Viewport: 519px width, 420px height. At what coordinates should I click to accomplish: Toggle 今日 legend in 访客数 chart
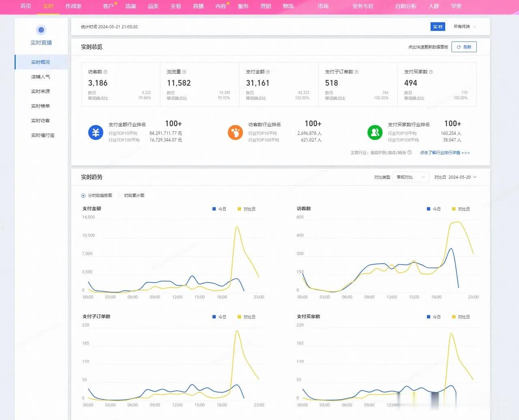click(434, 209)
